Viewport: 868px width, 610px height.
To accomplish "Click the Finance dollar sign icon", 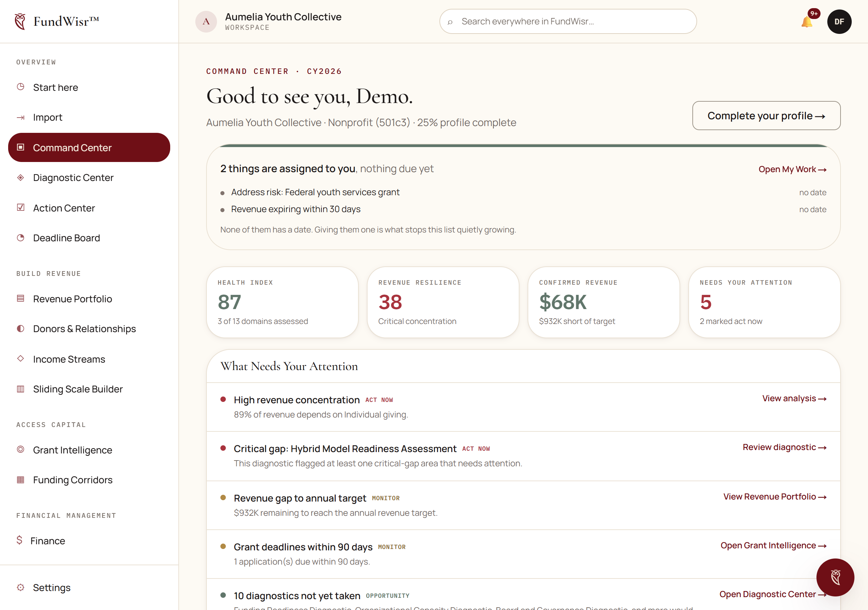I will click(20, 540).
